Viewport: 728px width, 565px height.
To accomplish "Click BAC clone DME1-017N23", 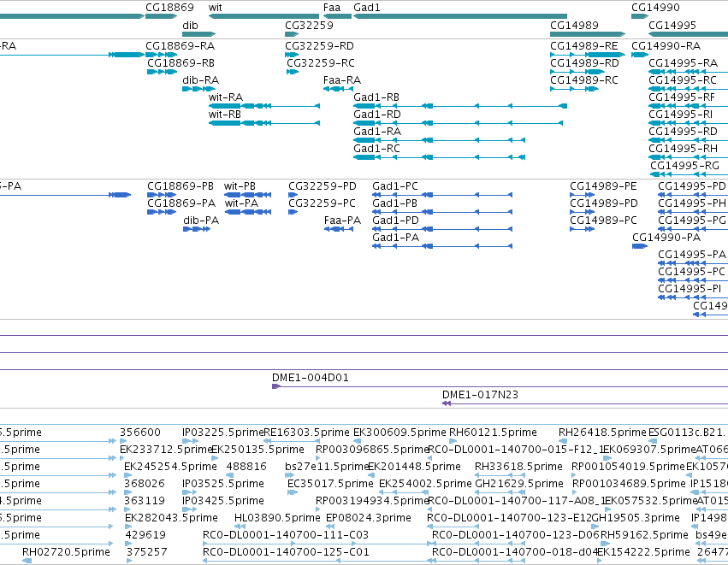I will [585, 403].
